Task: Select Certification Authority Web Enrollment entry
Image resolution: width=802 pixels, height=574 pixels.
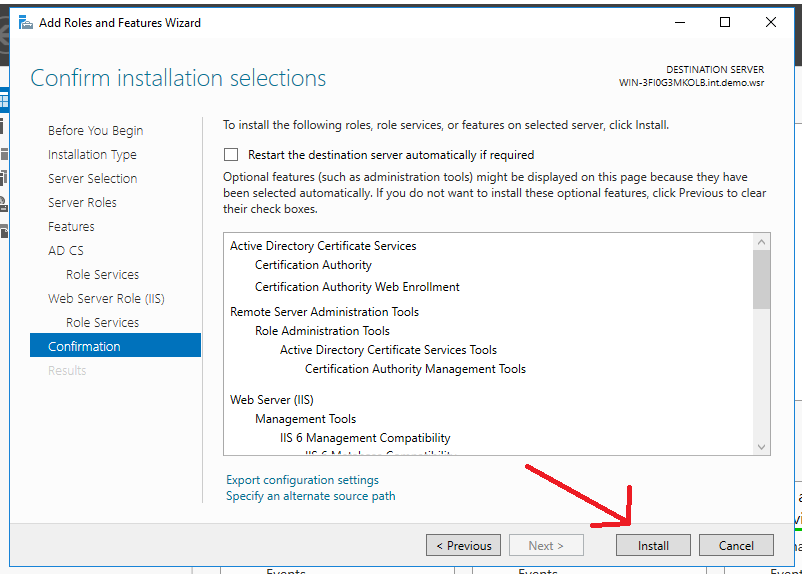Action: (x=358, y=287)
